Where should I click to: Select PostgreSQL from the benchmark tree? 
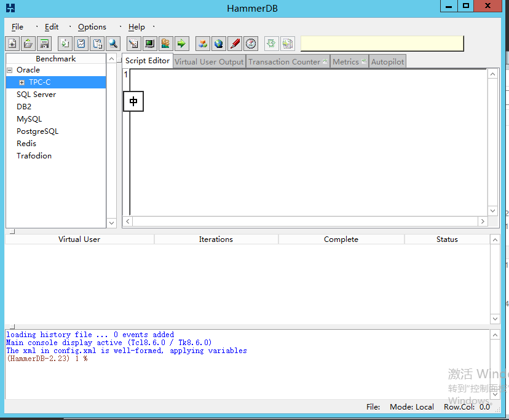coord(38,131)
